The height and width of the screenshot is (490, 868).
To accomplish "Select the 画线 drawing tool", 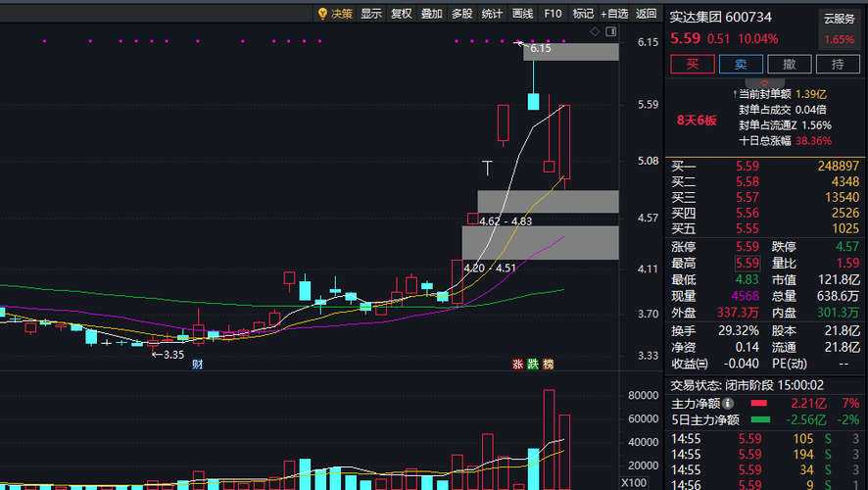I will click(522, 14).
